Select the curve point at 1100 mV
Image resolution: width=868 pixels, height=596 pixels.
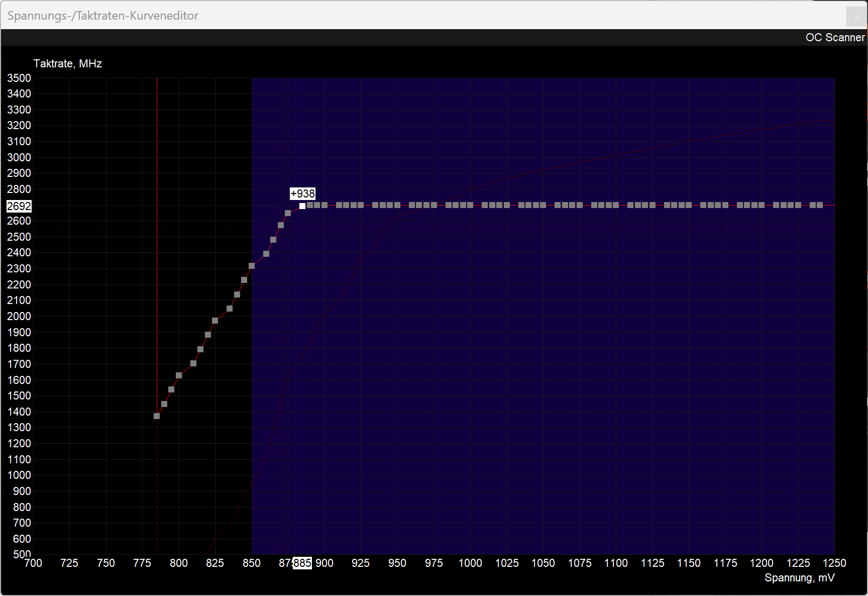click(616, 205)
